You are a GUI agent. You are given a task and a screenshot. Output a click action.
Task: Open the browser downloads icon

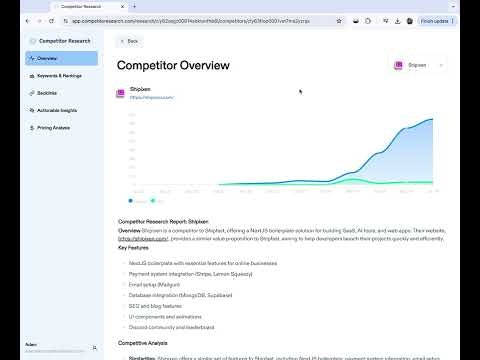(x=398, y=21)
